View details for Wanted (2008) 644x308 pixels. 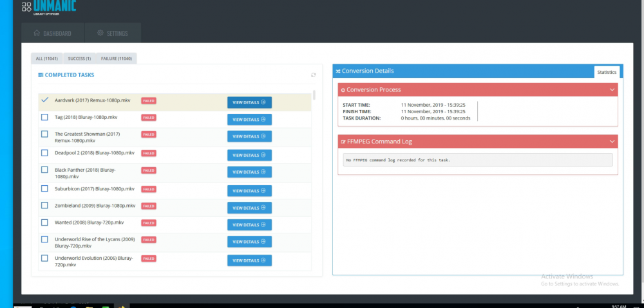(249, 225)
